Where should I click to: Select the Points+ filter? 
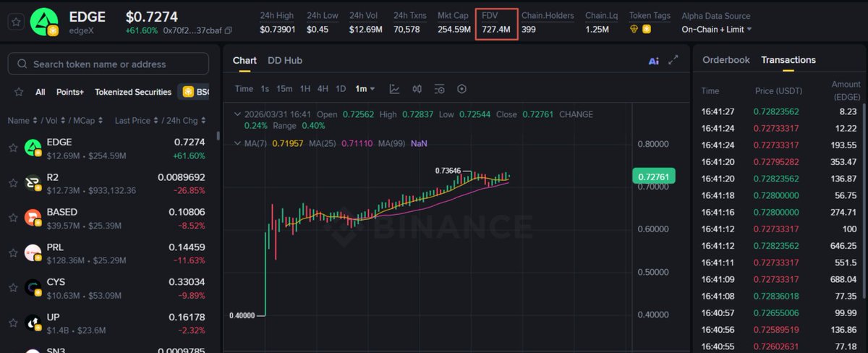(70, 92)
